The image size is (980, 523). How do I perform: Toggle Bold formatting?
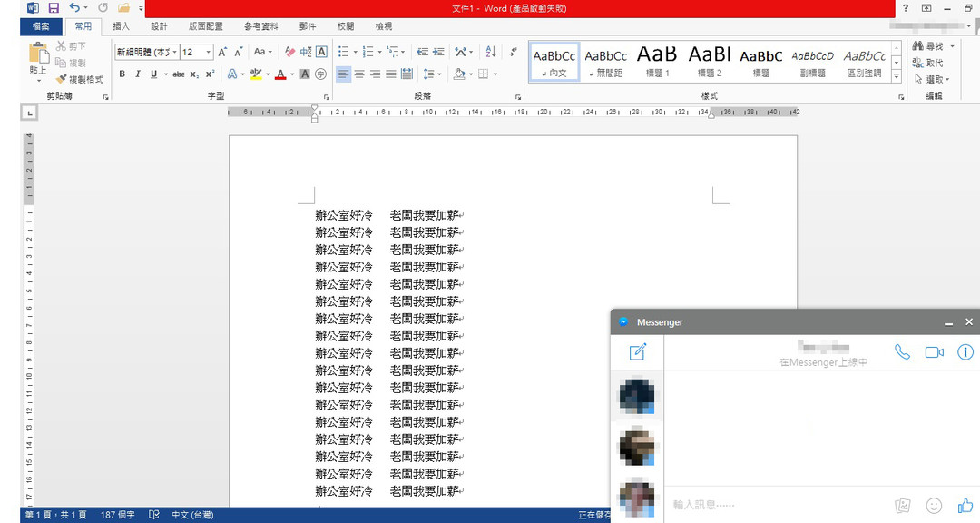click(x=122, y=74)
